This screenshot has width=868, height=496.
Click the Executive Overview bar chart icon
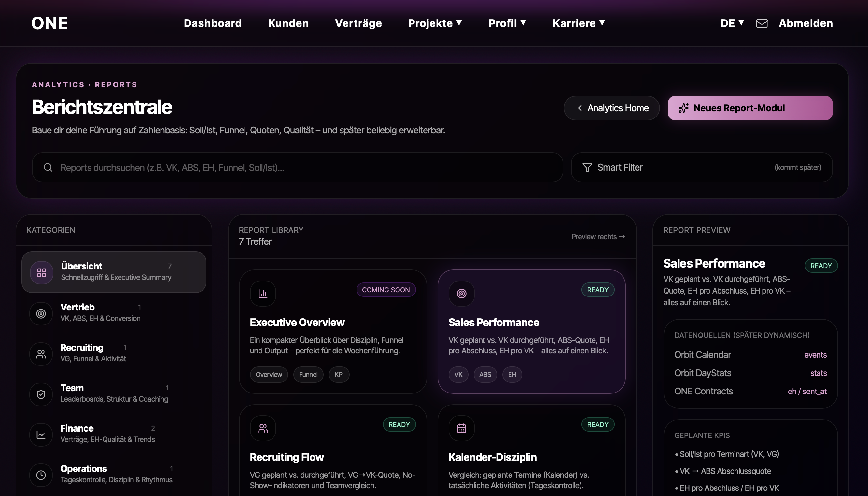263,293
